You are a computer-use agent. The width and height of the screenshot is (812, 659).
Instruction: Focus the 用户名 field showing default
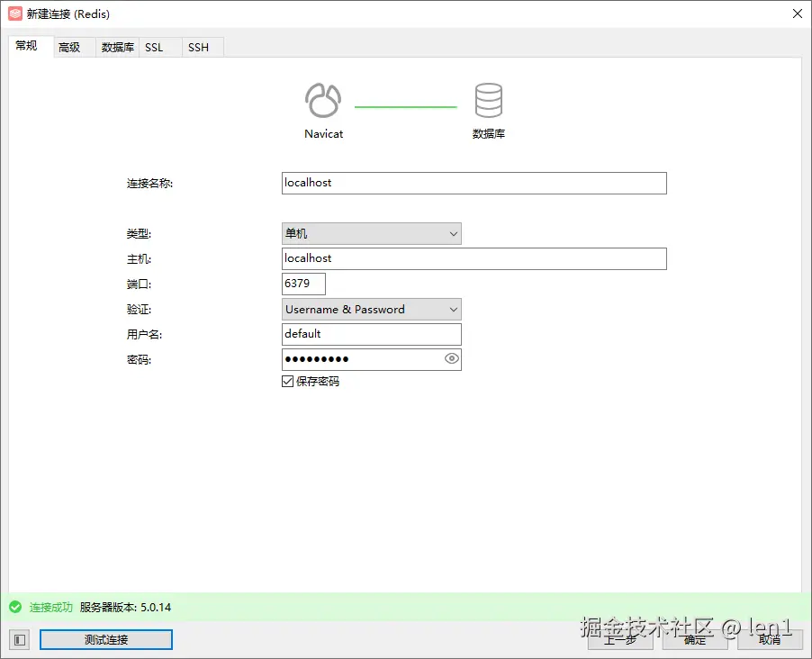371,334
